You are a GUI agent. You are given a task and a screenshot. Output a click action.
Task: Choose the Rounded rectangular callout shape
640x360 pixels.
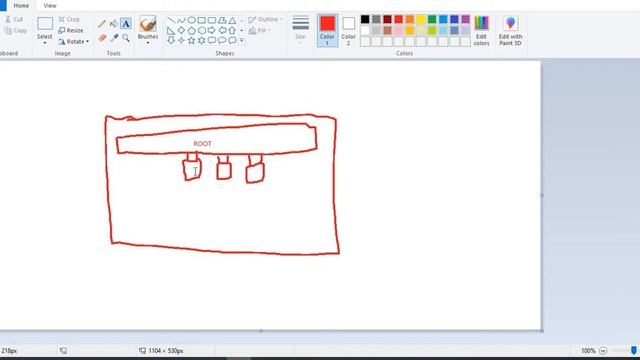coord(212,40)
